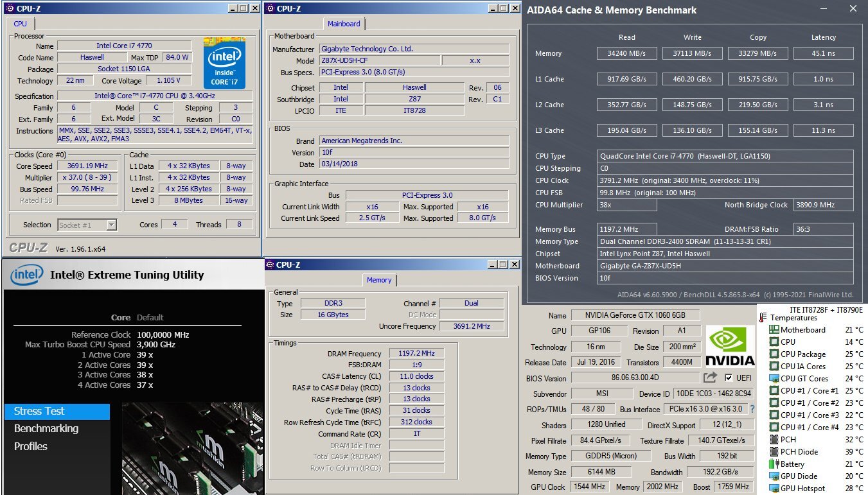The width and height of the screenshot is (868, 495).
Task: Click the GPU Diode sensor icon
Action: pyautogui.click(x=774, y=476)
